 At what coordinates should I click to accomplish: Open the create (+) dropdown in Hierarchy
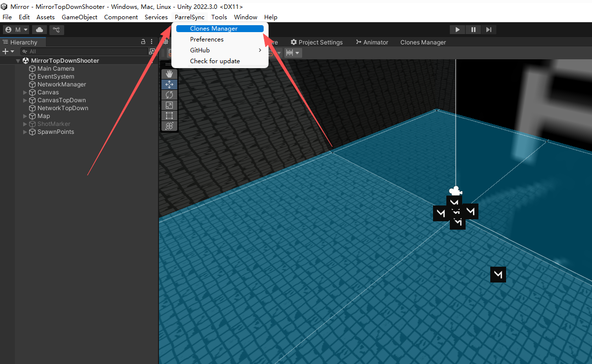8,51
